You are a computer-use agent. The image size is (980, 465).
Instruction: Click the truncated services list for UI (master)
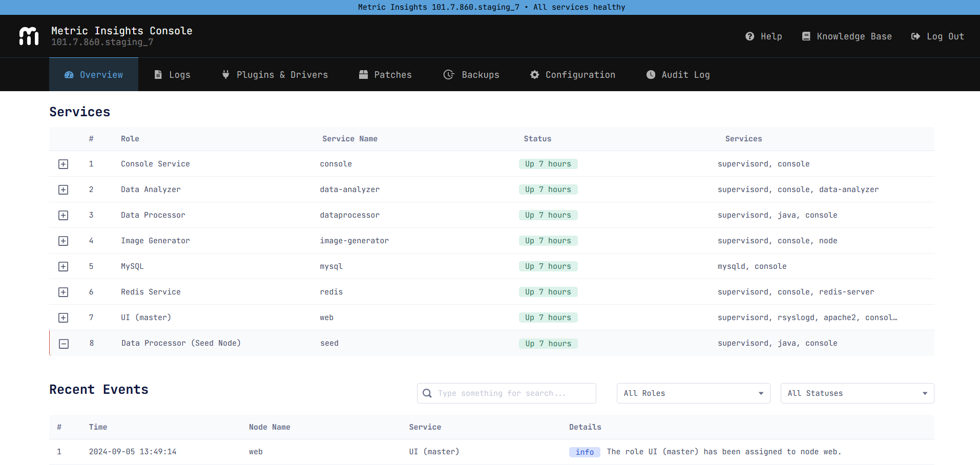pos(807,318)
